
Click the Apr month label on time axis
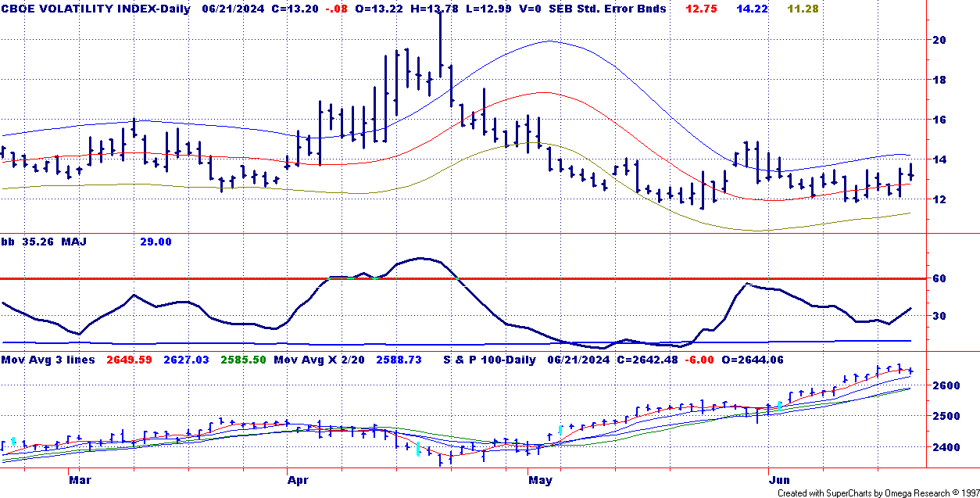tap(298, 479)
